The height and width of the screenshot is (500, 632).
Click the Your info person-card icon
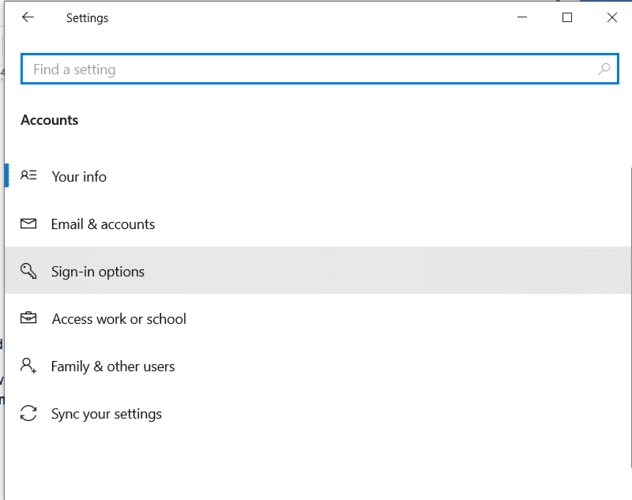click(29, 176)
